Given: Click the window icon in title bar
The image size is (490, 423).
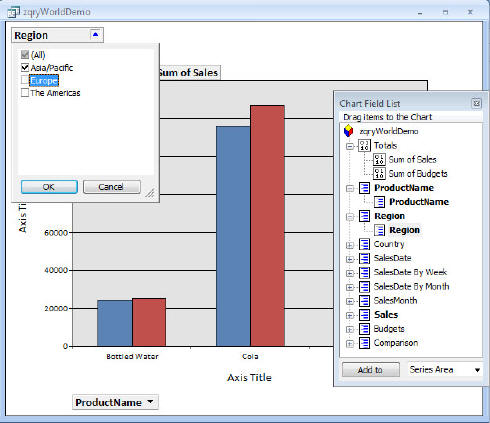Looking at the screenshot, I should point(13,12).
